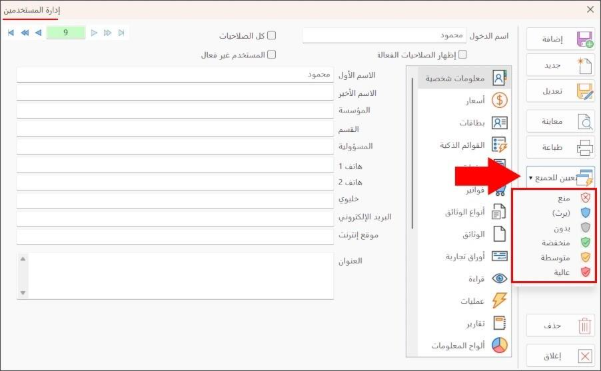Enable the كل الصلاحيات checkbox

pyautogui.click(x=271, y=36)
